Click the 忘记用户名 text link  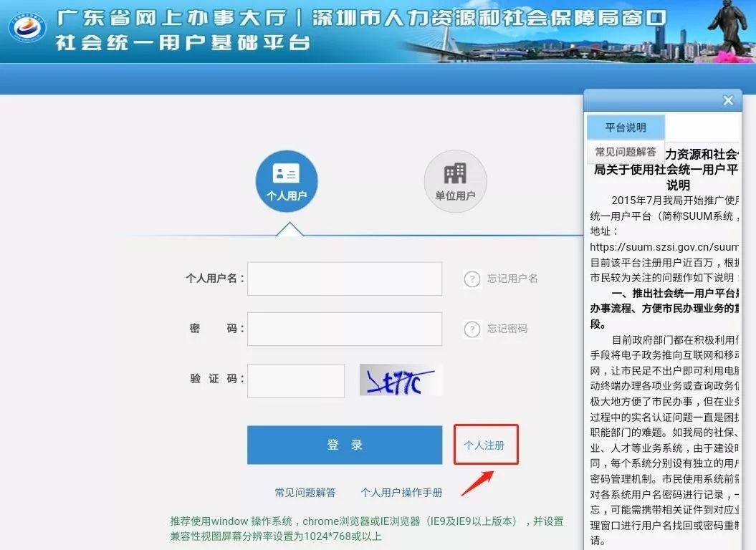pos(512,279)
